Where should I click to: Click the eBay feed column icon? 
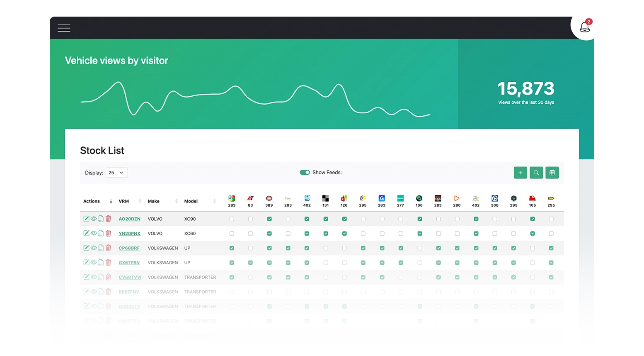[x=344, y=198]
